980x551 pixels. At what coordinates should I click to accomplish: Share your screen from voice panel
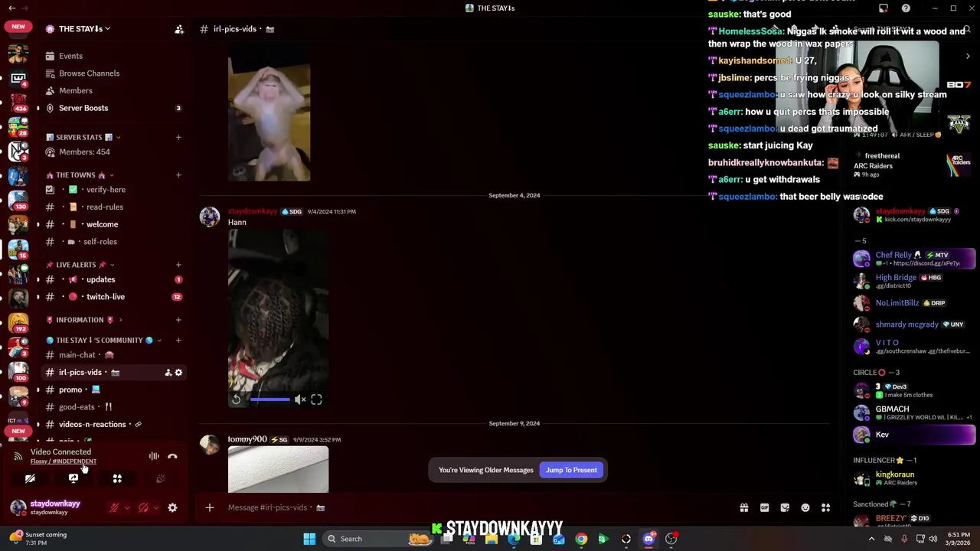pos(73,479)
